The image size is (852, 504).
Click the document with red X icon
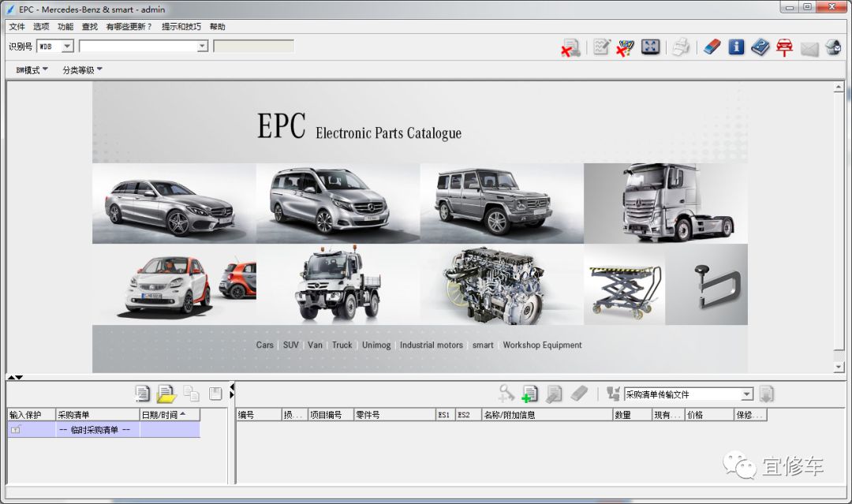coord(571,48)
